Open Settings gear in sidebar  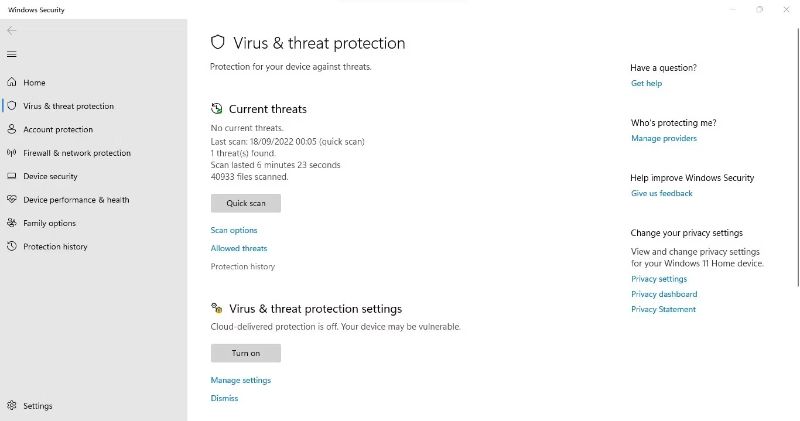[12, 406]
